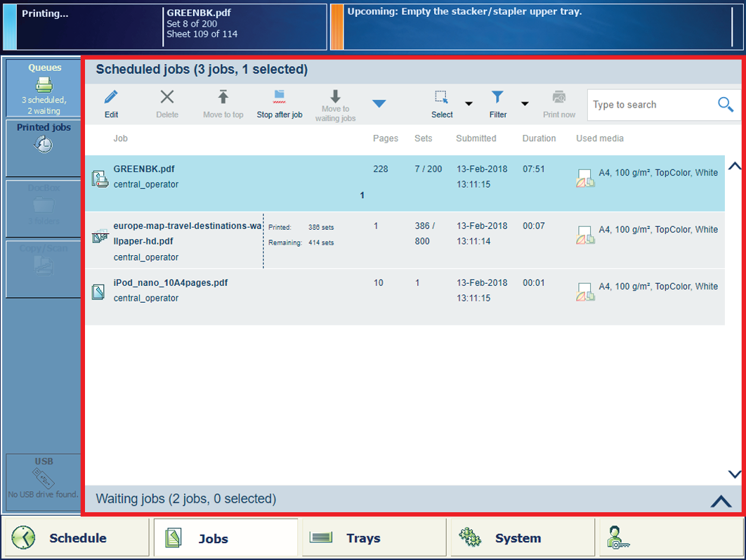Viewport: 746px width, 560px height.
Task: Activate Stop after job icon
Action: pos(279,97)
